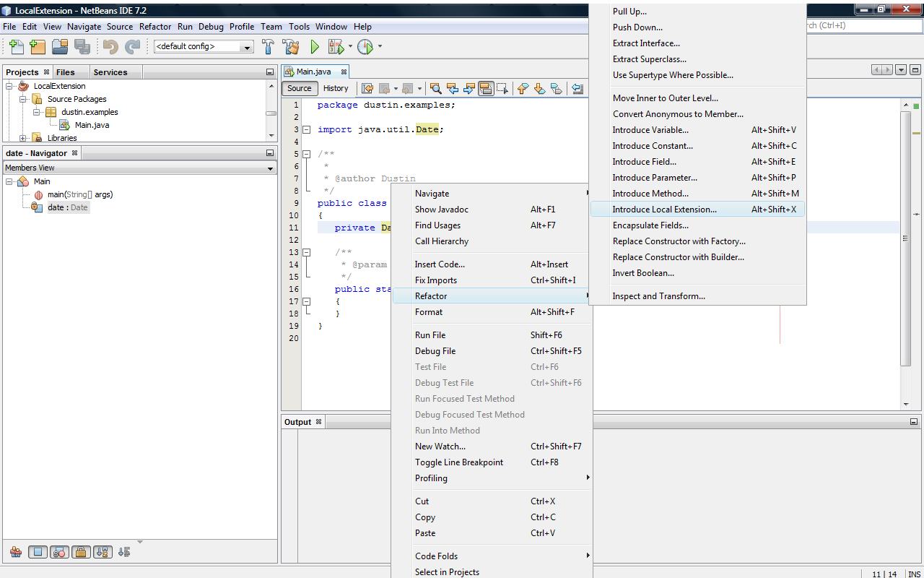Run the project with the green arrow
The height and width of the screenshot is (578, 924).
pyautogui.click(x=315, y=47)
